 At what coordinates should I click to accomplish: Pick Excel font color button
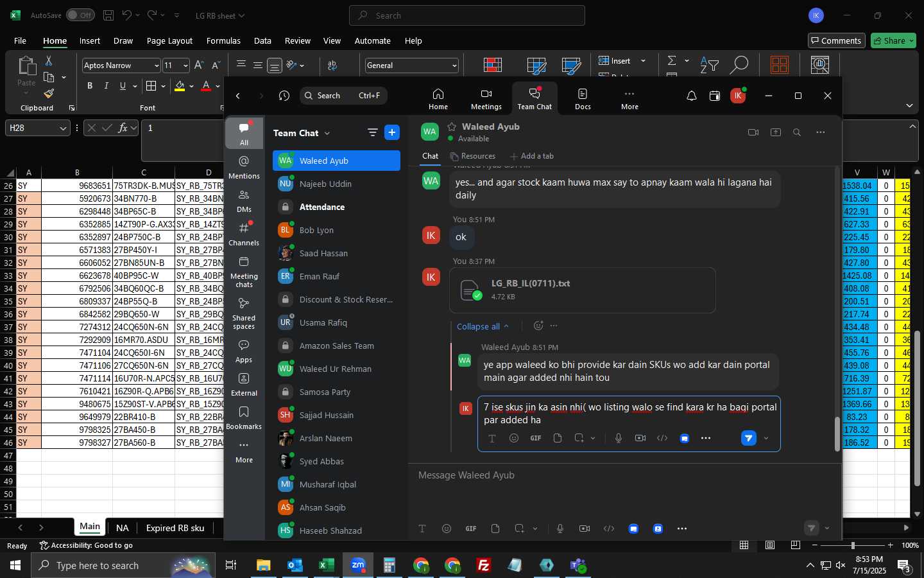206,86
